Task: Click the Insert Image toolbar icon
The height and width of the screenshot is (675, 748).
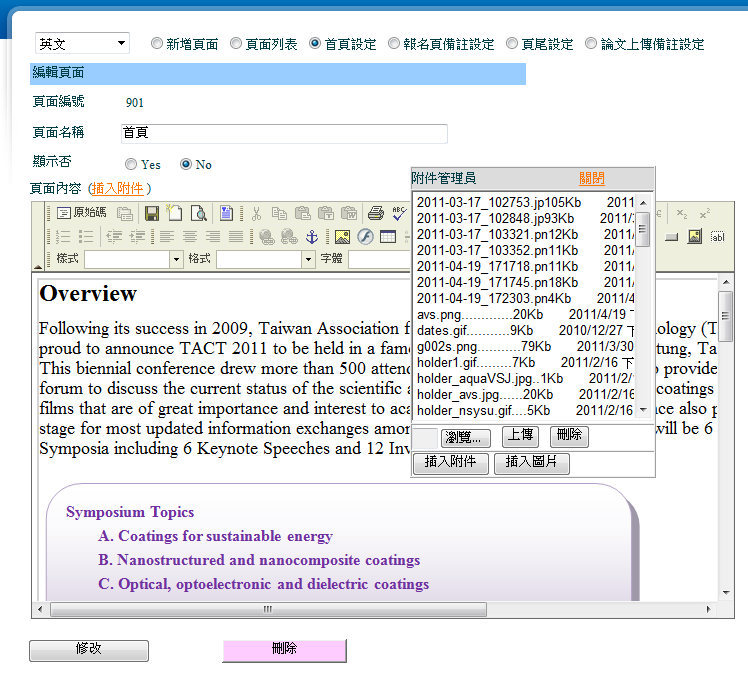Action: (x=342, y=237)
